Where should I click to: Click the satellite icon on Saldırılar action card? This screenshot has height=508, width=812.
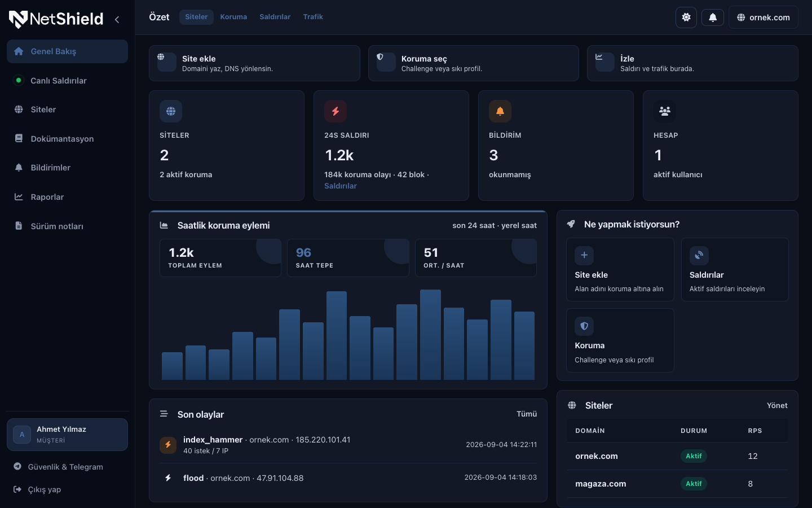(x=699, y=255)
